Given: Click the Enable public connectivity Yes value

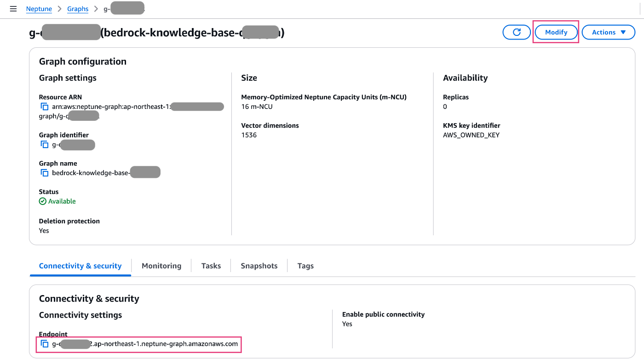Looking at the screenshot, I should 347,324.
